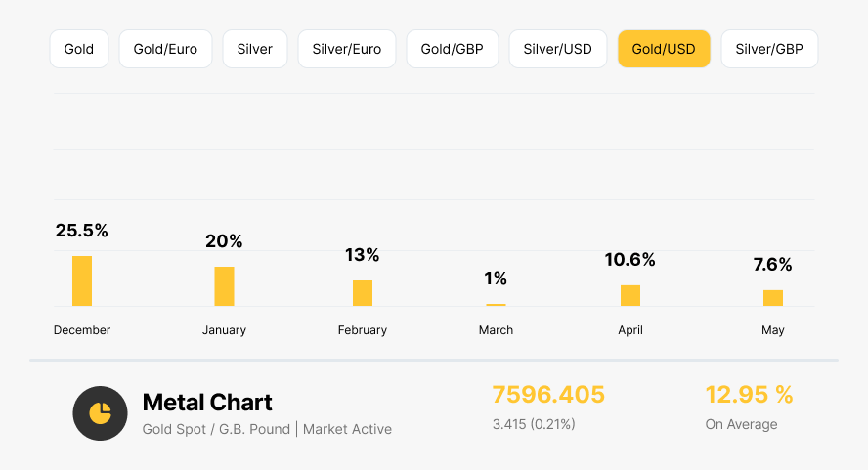Click the 12.95 % average value
Screen dimensions: 868x471
click(749, 395)
